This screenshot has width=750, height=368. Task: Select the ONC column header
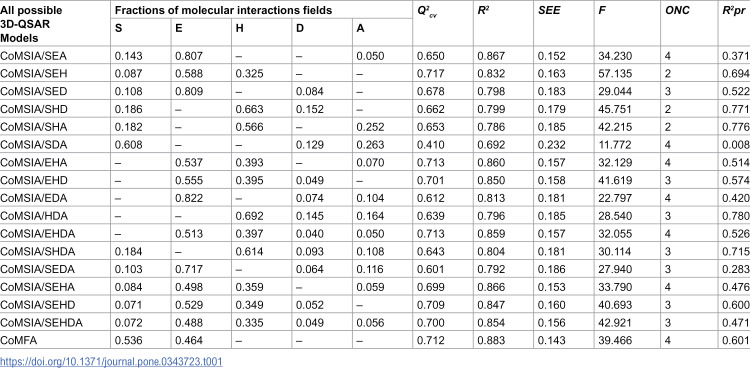pyautogui.click(x=677, y=10)
